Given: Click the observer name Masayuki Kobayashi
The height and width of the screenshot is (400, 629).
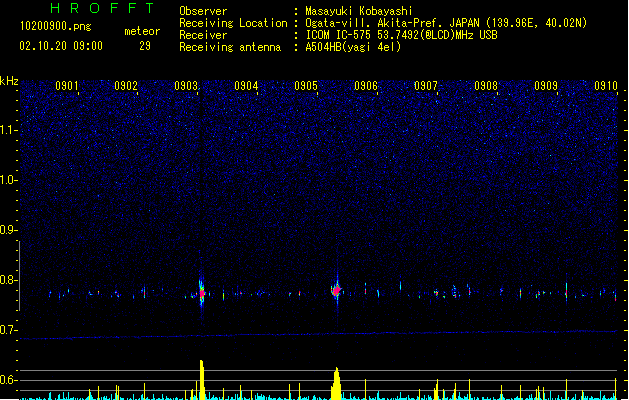Looking at the screenshot, I should [x=359, y=11].
